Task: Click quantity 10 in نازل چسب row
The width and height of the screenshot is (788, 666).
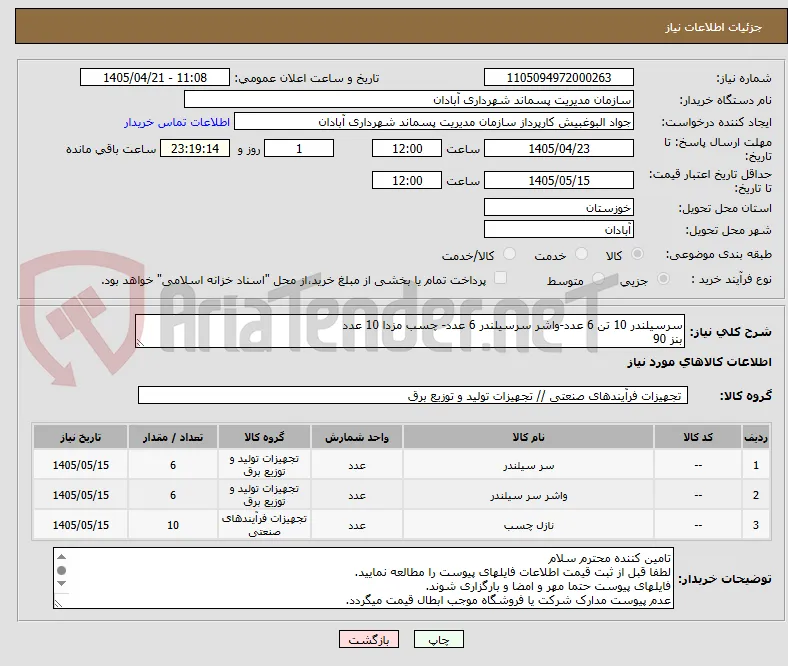Action: pos(173,525)
